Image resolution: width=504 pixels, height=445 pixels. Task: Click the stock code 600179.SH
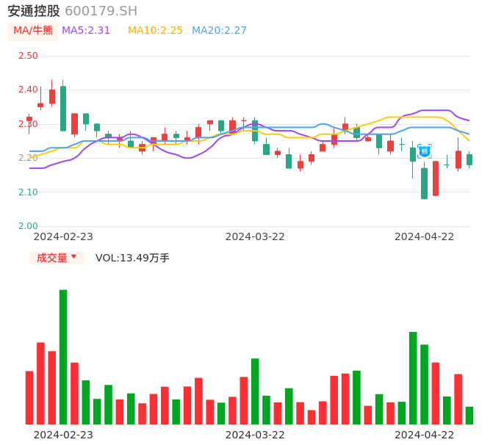(x=101, y=11)
